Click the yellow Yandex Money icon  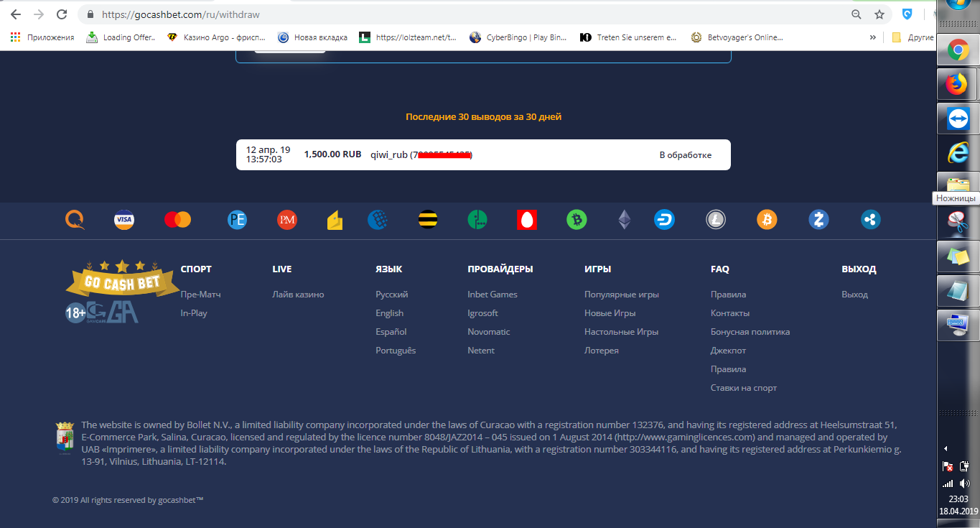tap(335, 220)
